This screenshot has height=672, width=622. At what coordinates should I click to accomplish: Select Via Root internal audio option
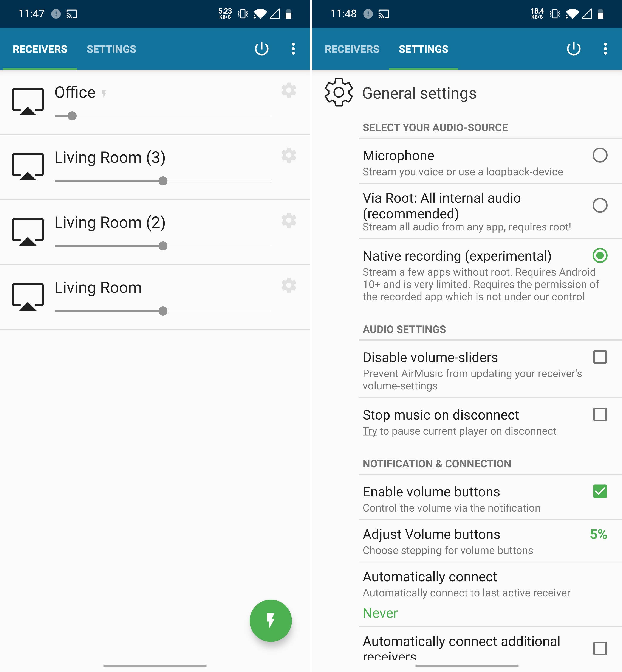click(x=599, y=205)
